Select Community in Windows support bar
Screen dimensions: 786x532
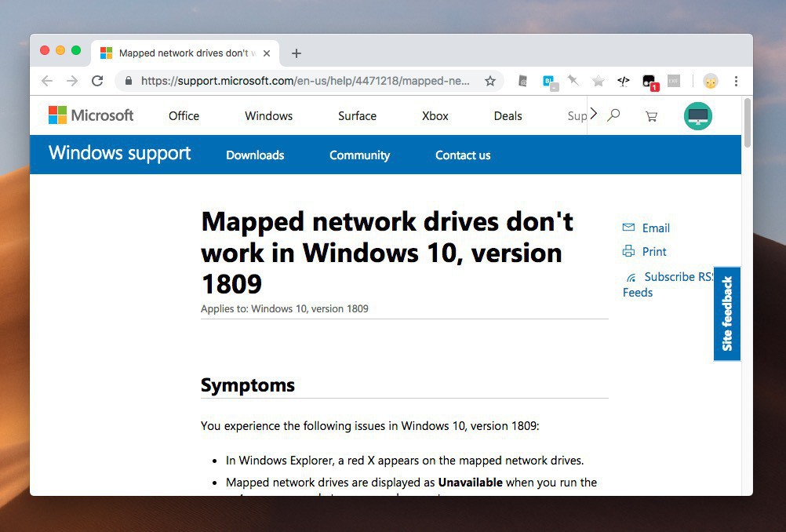pos(359,155)
